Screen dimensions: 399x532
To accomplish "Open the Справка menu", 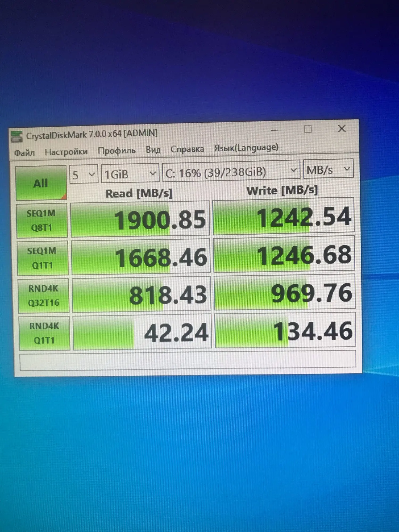I will (188, 149).
